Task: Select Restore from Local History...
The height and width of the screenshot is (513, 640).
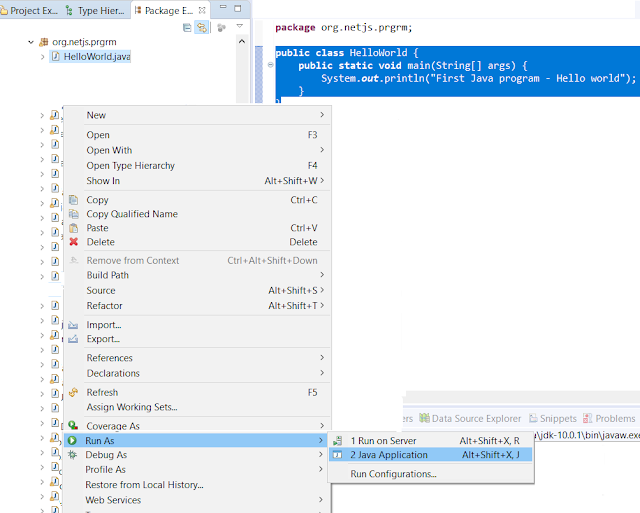Action: pyautogui.click(x=196, y=485)
